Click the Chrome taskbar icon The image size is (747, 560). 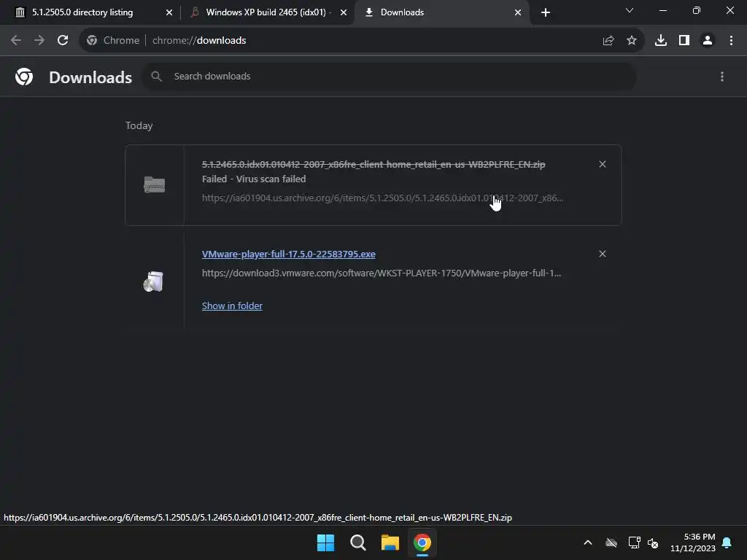pos(422,542)
